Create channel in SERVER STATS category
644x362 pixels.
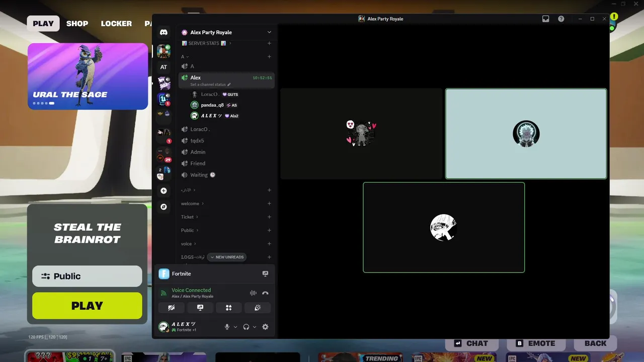click(x=269, y=43)
